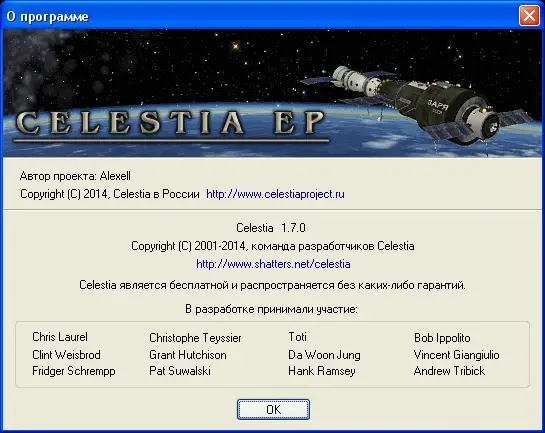Open the shatters.net/celestia link
Viewport: 545px width, 433px height.
pyautogui.click(x=273, y=264)
